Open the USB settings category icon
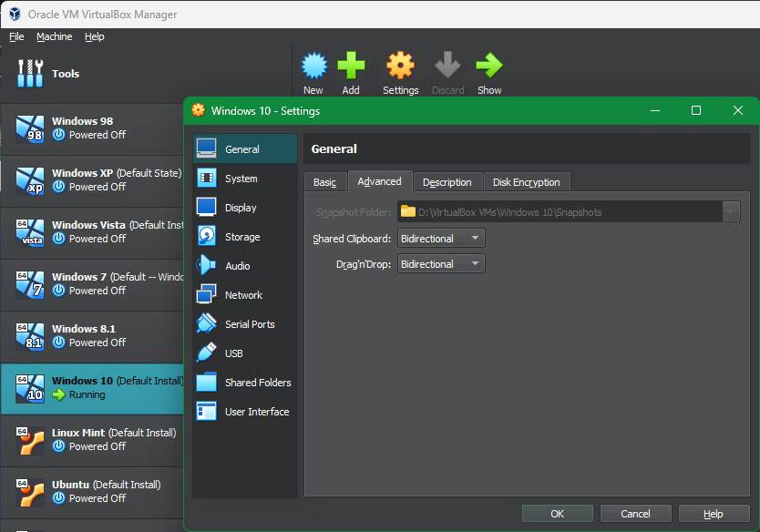760x532 pixels. coord(207,353)
